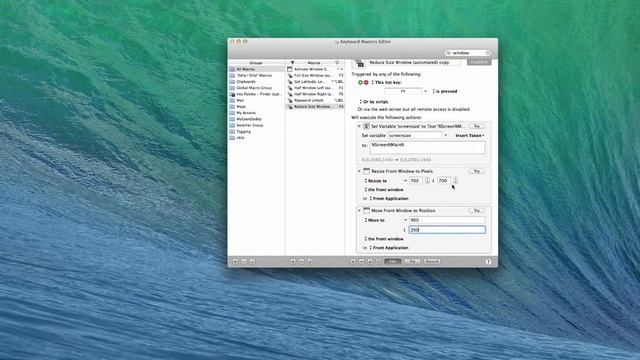The height and width of the screenshot is (360, 640).
Task: Open the Insert Token dropdown
Action: [470, 136]
